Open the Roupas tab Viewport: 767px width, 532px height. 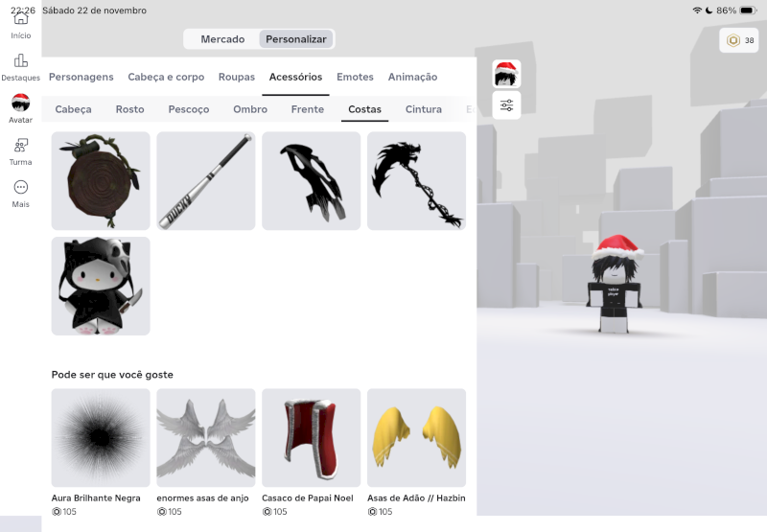tap(237, 77)
